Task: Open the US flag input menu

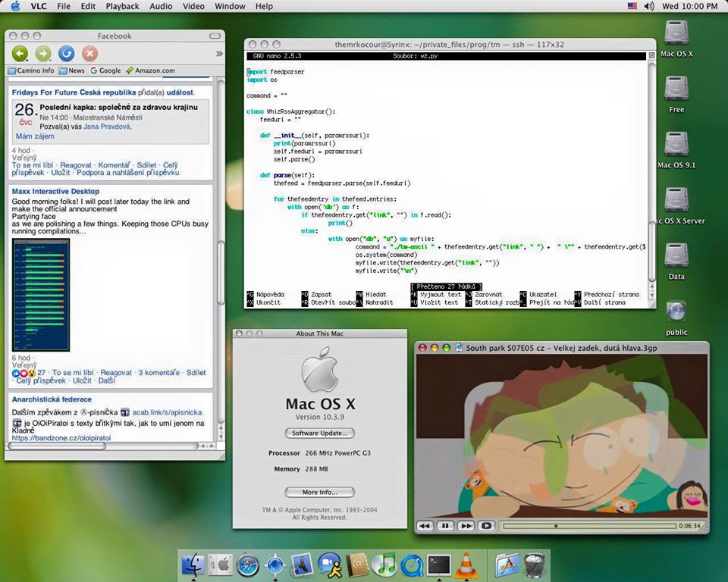Action: [632, 6]
